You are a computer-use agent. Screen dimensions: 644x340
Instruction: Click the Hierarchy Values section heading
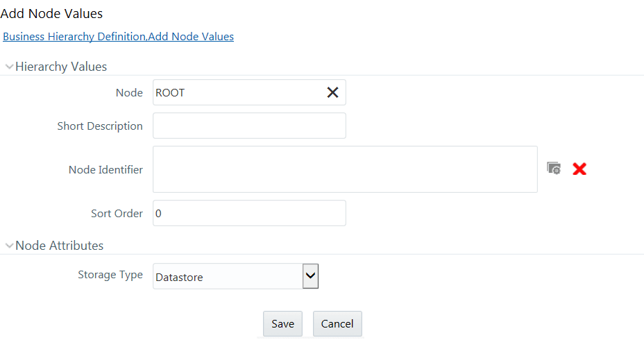(x=61, y=67)
